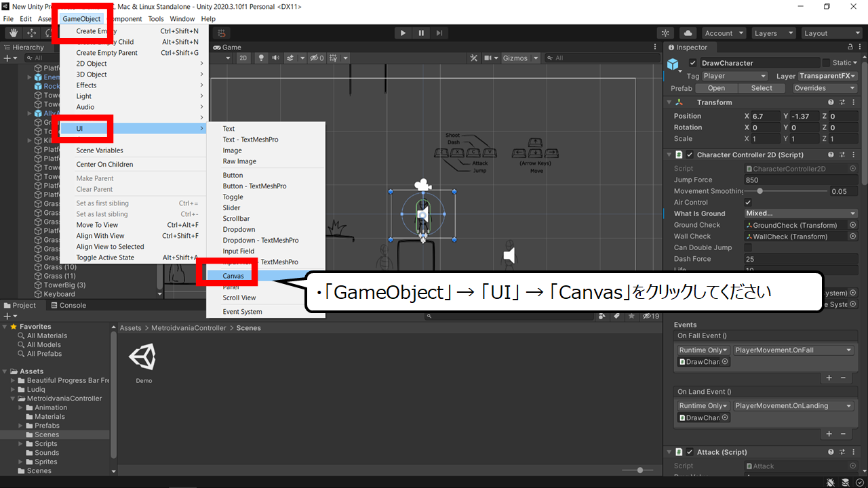This screenshot has height=488, width=868.
Task: Open PlayerMovement.OnLanding function dropdown
Action: (793, 406)
